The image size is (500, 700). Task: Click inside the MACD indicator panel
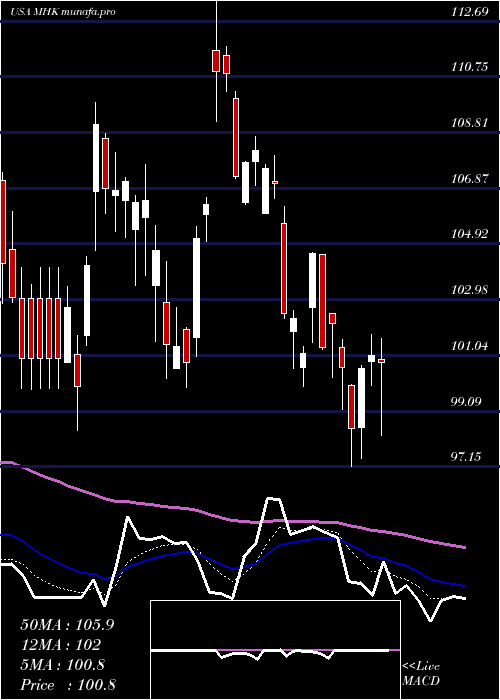pyautogui.click(x=275, y=650)
